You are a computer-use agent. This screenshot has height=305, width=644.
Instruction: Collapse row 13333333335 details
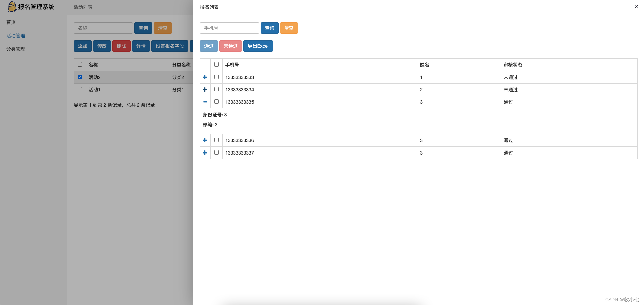click(x=205, y=102)
